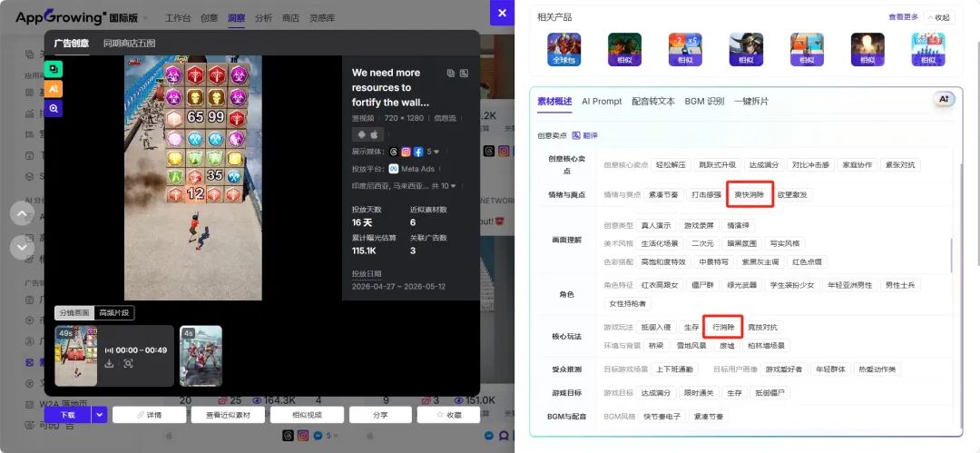Select the 打击感强 tag
980x453 pixels.
click(706, 194)
